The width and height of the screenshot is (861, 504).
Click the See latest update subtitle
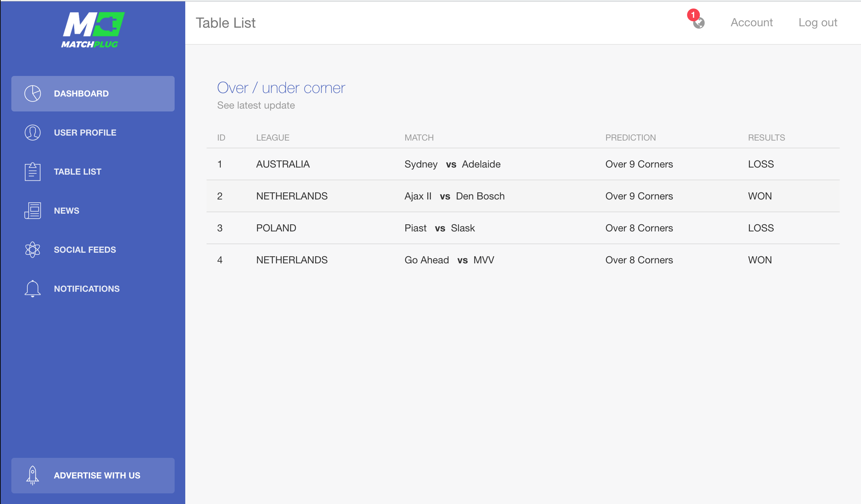point(256,105)
